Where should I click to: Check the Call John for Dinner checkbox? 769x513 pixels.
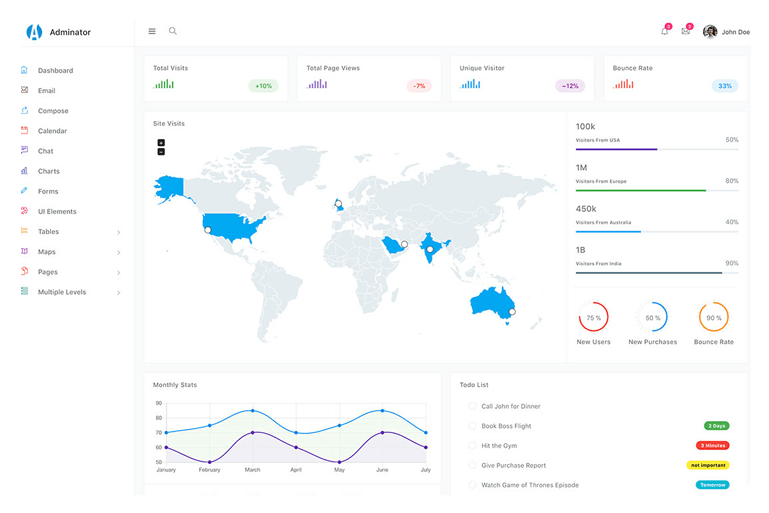click(x=472, y=406)
